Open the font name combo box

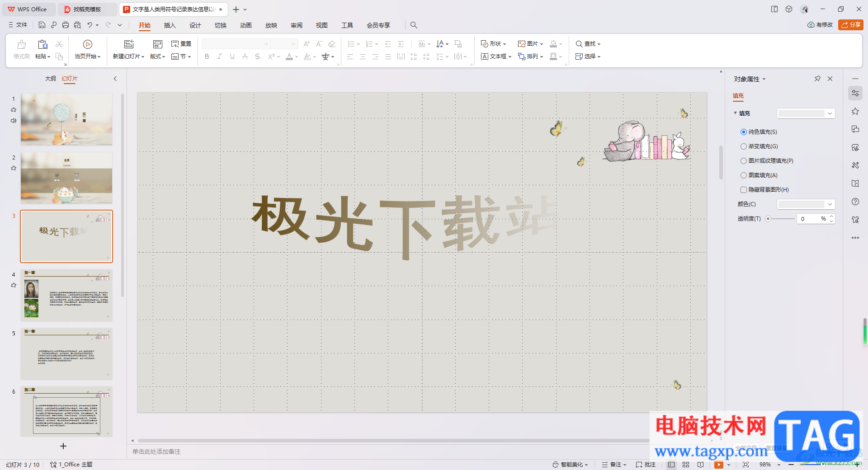(x=236, y=44)
